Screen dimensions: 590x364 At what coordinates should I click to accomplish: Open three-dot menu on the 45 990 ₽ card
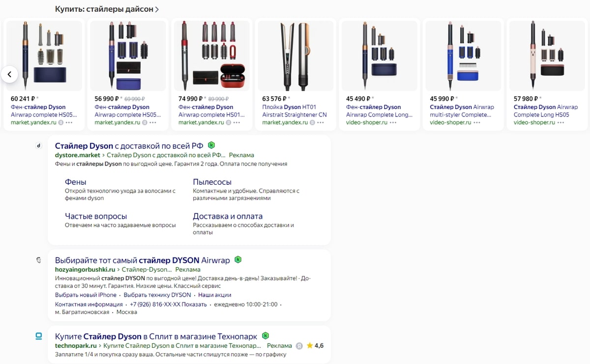(476, 122)
